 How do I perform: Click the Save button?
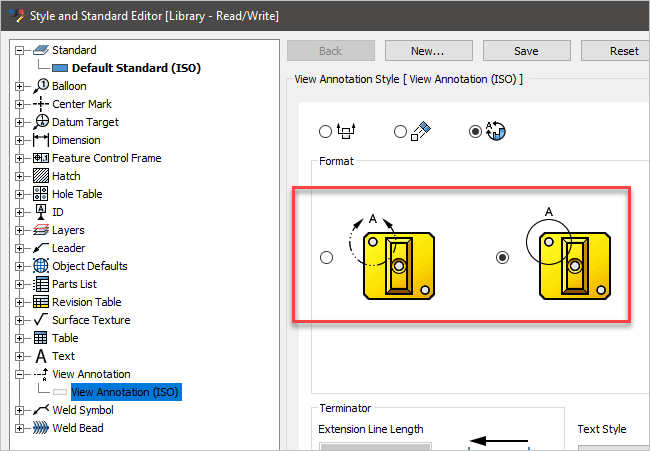pos(526,51)
